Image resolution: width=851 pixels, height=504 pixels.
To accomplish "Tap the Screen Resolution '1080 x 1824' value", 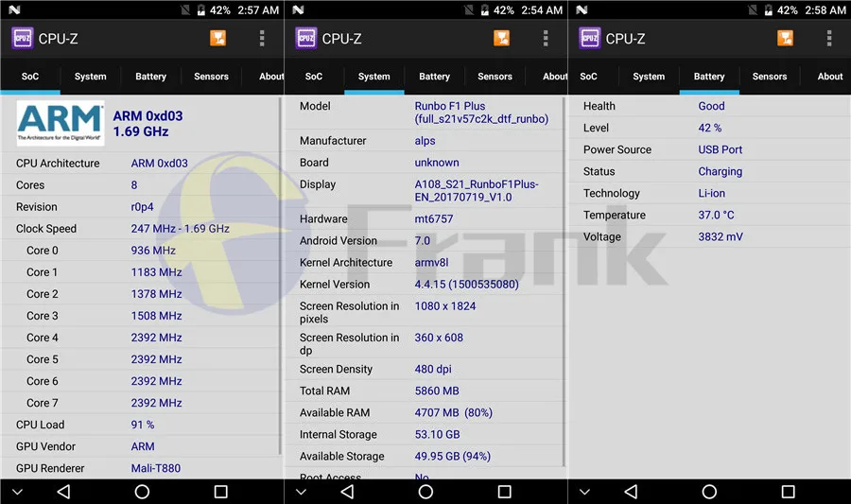I will point(445,306).
